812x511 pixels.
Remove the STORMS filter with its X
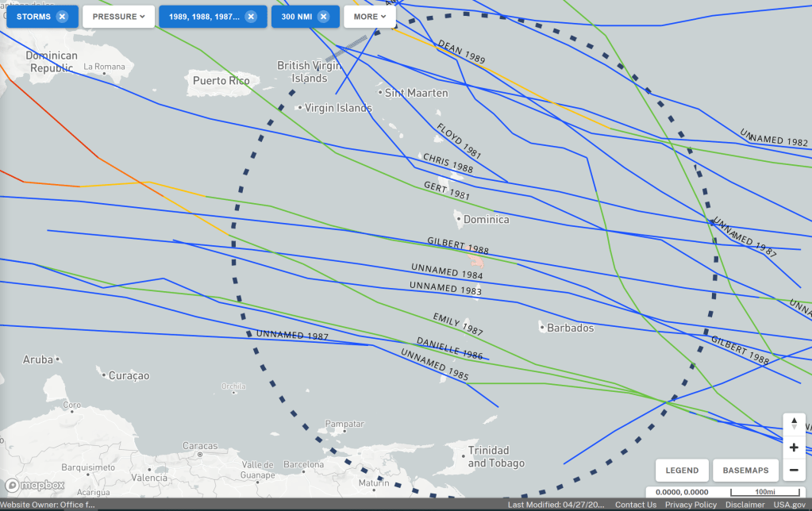pyautogui.click(x=62, y=17)
